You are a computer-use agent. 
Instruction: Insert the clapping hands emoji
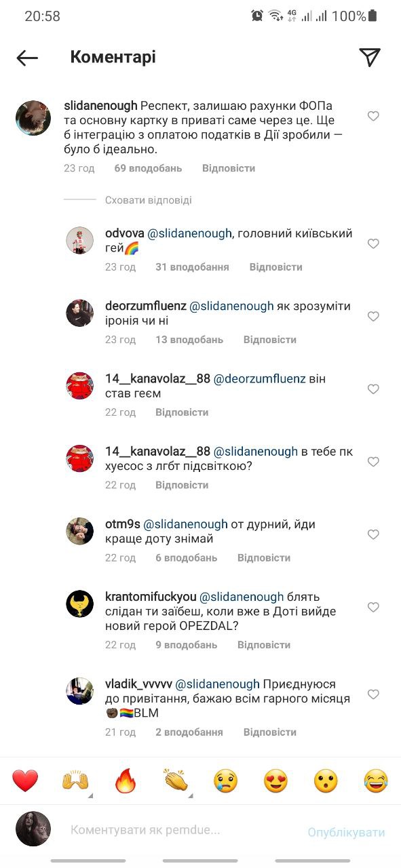click(175, 781)
